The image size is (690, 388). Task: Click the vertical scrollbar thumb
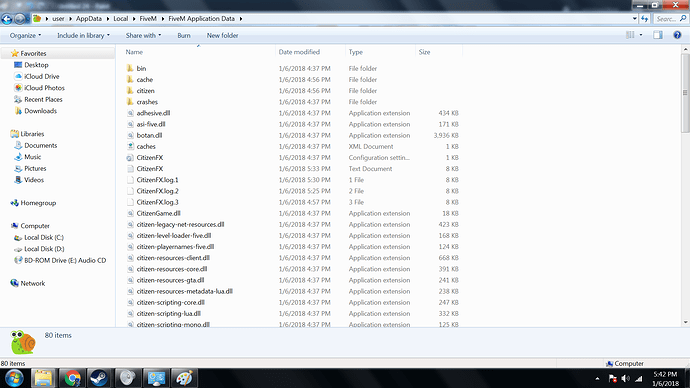685,92
